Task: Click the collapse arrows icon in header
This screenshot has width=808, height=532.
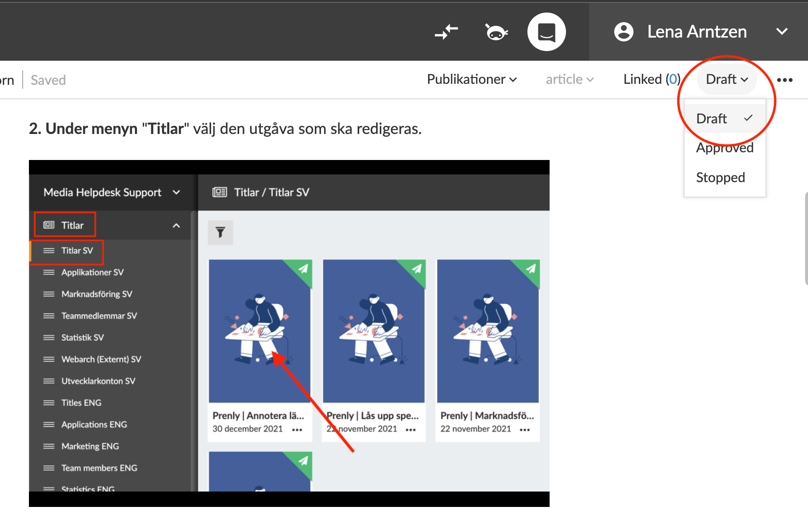Action: click(446, 32)
